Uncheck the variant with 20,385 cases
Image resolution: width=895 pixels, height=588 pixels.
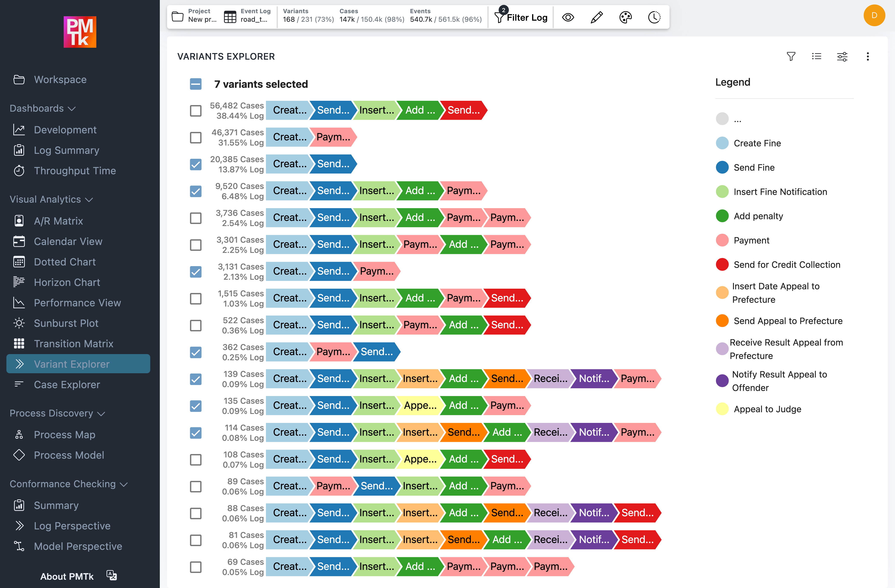click(x=196, y=164)
